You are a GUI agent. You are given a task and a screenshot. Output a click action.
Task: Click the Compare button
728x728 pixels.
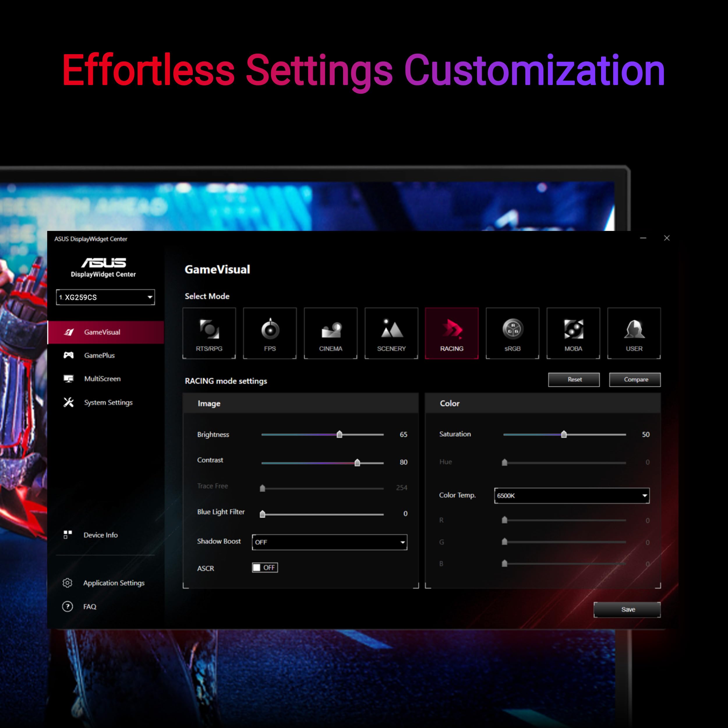click(635, 380)
